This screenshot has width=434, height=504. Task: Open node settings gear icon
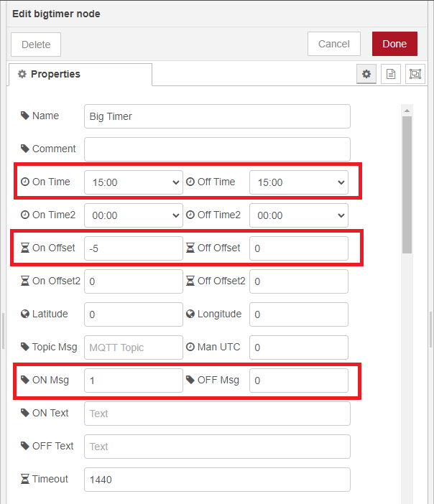[366, 74]
